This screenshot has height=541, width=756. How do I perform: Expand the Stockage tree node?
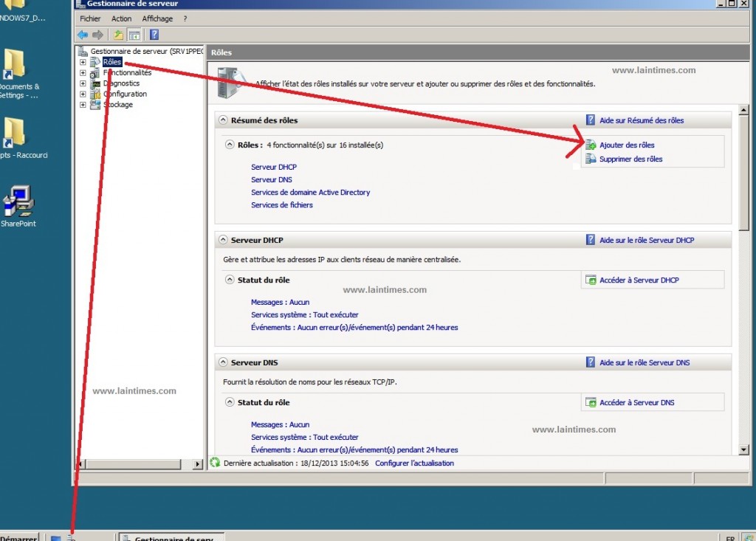(x=83, y=104)
